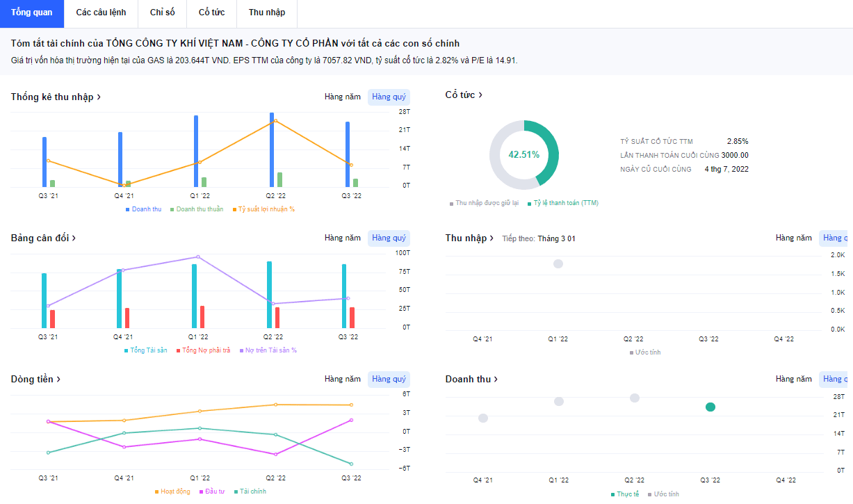The image size is (853, 504).
Task: Open the Chỉ số tab
Action: 163,13
